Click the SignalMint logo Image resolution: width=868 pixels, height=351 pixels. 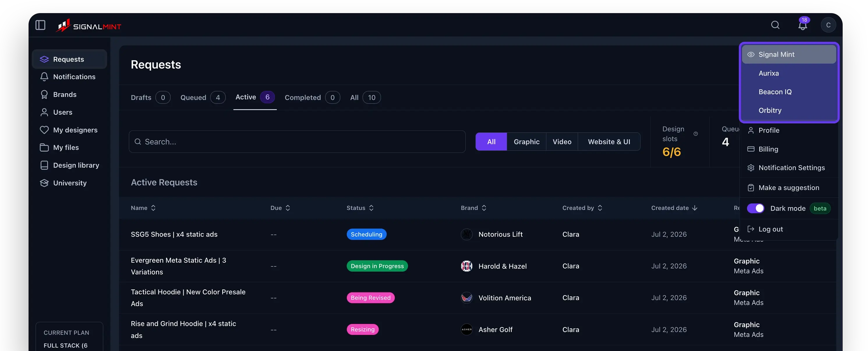click(89, 26)
